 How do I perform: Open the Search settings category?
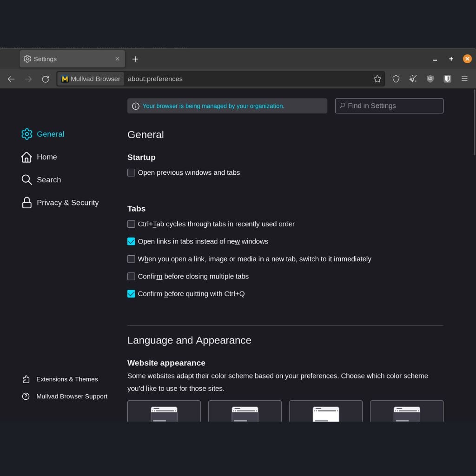(x=41, y=180)
